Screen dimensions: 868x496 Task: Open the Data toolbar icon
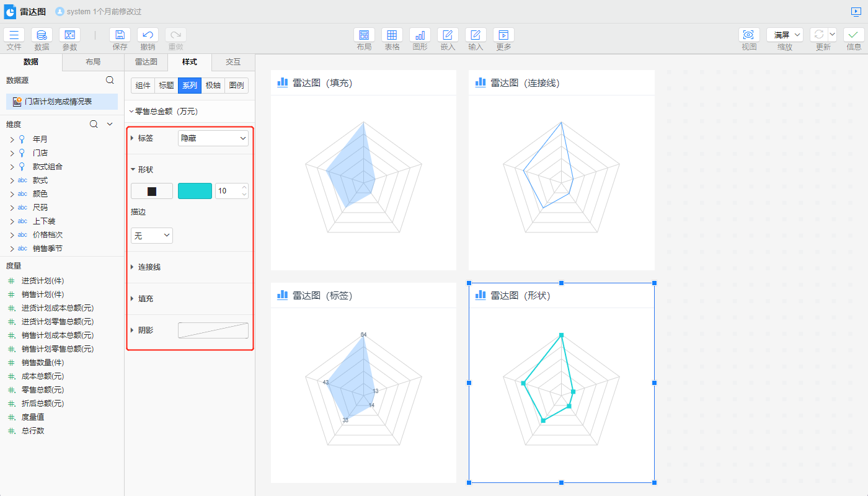pyautogui.click(x=42, y=35)
